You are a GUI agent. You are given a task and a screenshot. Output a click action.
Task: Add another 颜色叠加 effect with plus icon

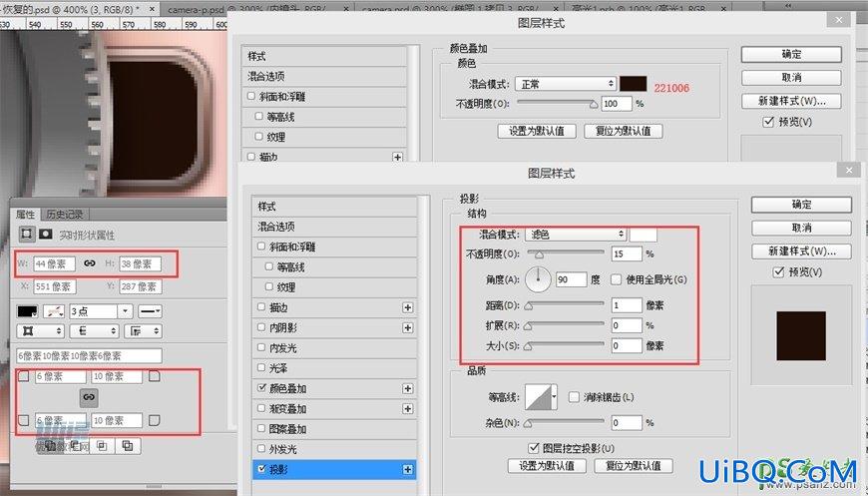[x=408, y=388]
